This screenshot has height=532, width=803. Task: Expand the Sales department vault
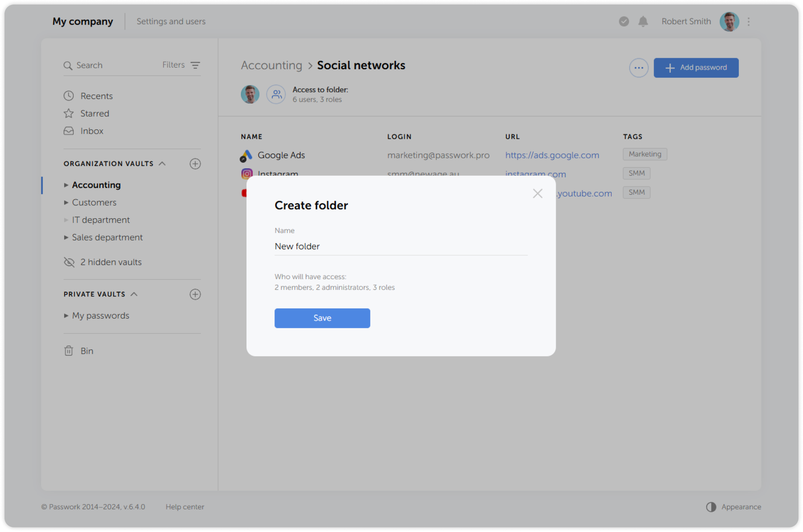[x=67, y=237]
